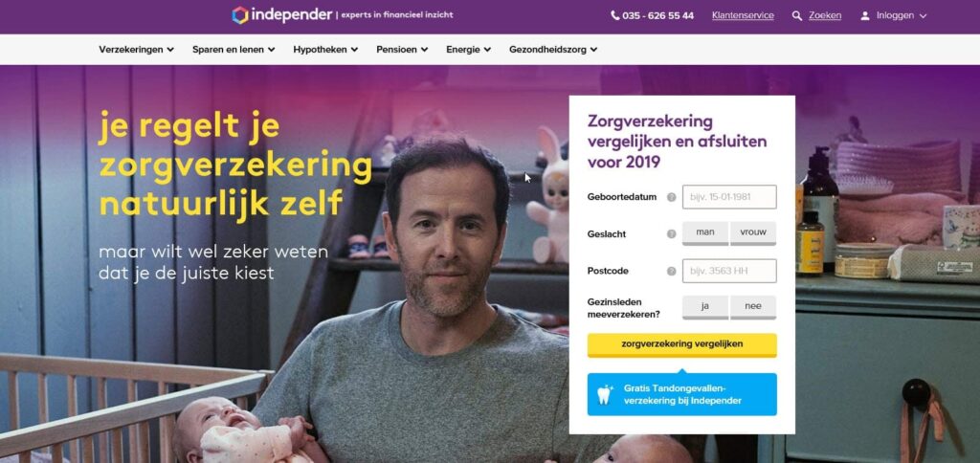Viewport: 980px width, 463px height.
Task: Open the Klantenservice link
Action: coord(743,15)
